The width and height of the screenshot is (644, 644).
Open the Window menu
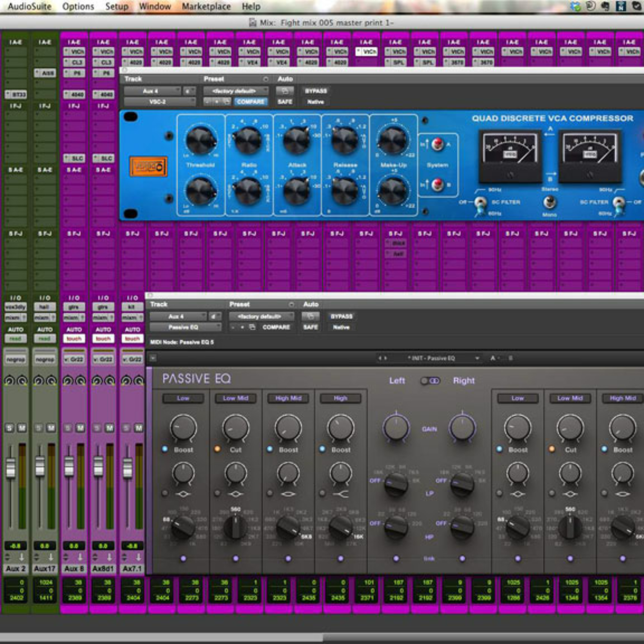(155, 6)
